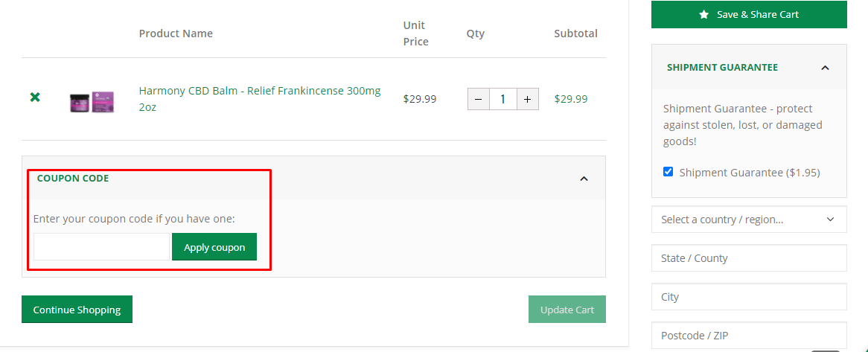Click the quantity number field
The width and height of the screenshot is (868, 352).
pyautogui.click(x=502, y=99)
